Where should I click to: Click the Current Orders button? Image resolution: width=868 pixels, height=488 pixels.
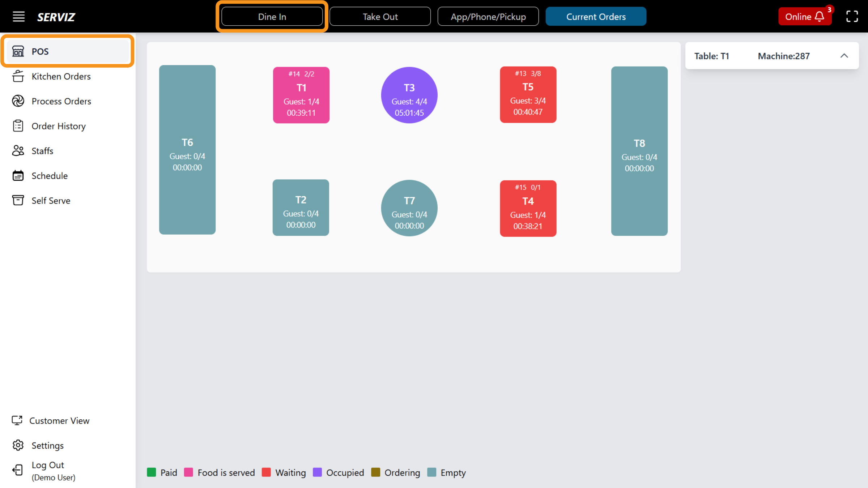[x=596, y=16]
